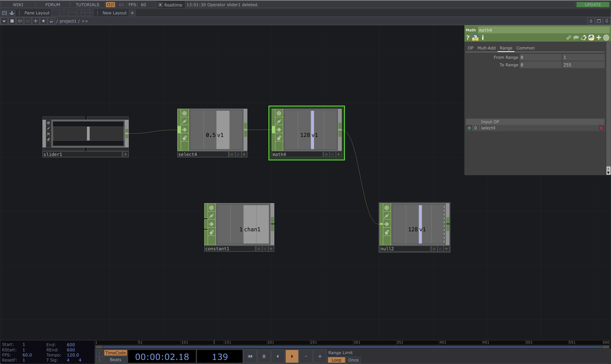The width and height of the screenshot is (611, 364).
Task: Play the timeline forward
Action: (x=292, y=356)
